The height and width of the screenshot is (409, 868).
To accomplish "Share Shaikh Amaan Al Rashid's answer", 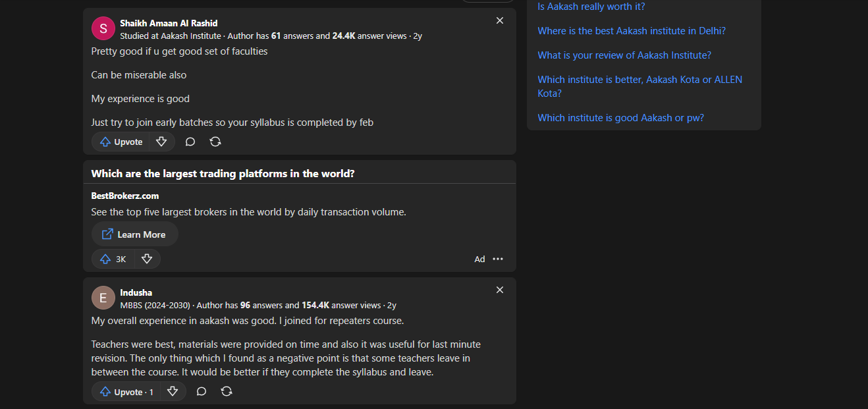I will pos(215,142).
